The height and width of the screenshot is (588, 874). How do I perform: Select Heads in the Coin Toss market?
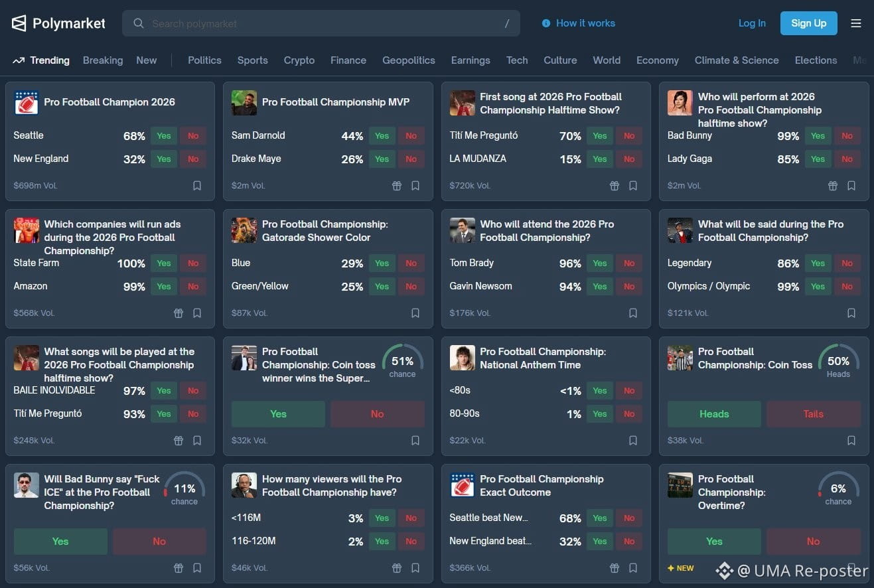[714, 414]
